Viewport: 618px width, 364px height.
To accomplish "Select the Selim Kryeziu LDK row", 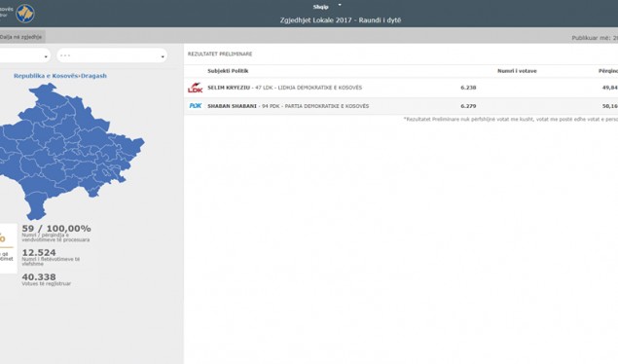I will coord(401,88).
